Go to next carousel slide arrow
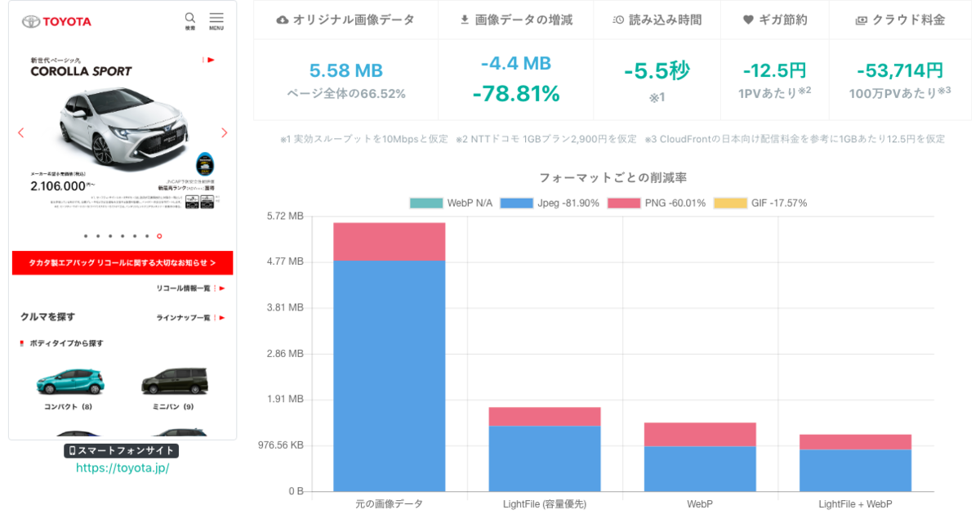Screen dimensions: 980x514 click(225, 132)
